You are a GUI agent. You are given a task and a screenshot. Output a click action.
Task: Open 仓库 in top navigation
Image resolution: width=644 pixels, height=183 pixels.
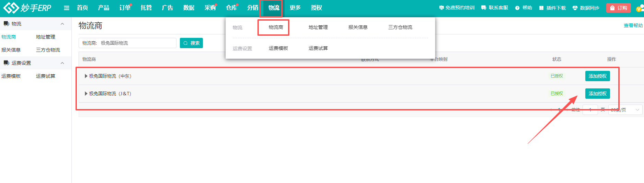click(x=231, y=8)
